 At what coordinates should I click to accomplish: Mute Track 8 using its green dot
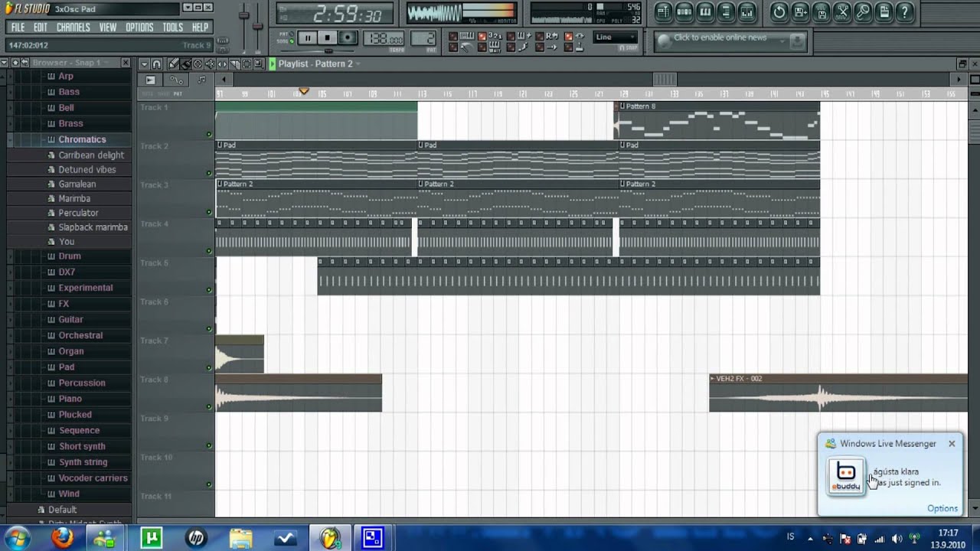click(x=209, y=407)
